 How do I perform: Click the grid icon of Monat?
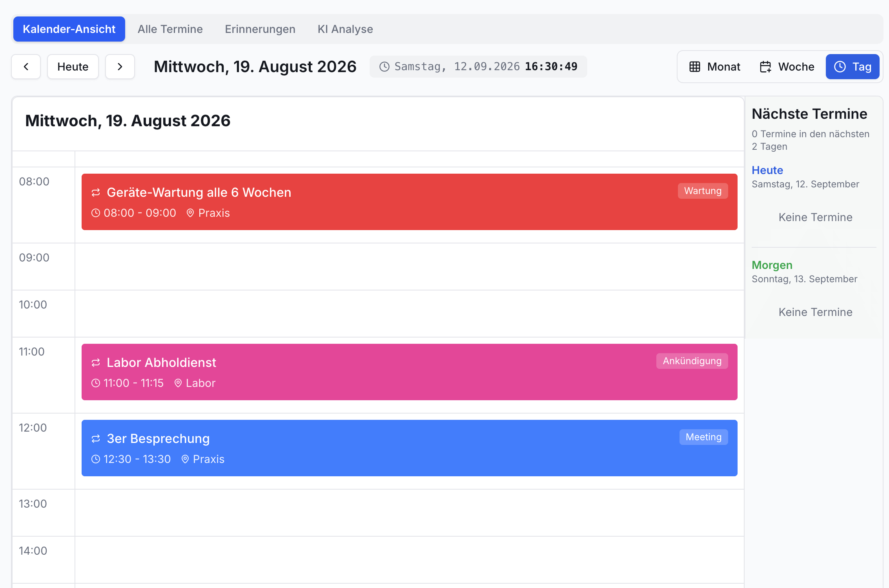(x=695, y=67)
